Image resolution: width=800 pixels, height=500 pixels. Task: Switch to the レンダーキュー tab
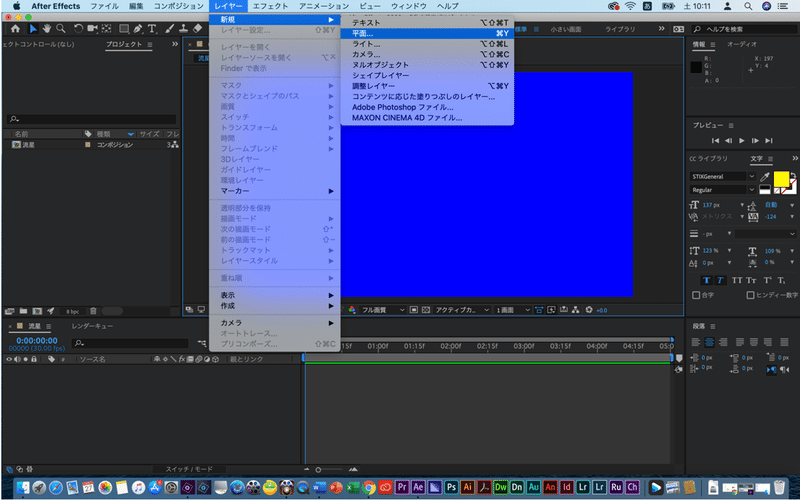click(92, 326)
